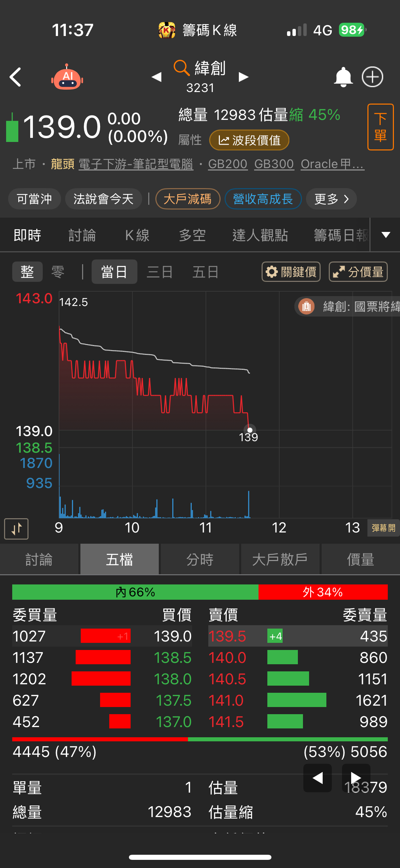
Task: Tap the 大戶減碼 tag
Action: tap(188, 199)
